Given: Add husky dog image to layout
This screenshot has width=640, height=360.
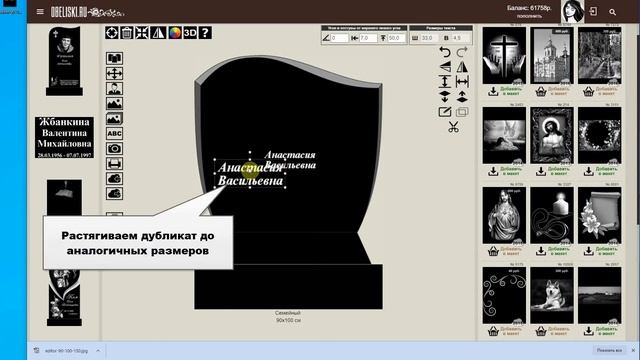Looking at the screenshot, I should 553,331.
